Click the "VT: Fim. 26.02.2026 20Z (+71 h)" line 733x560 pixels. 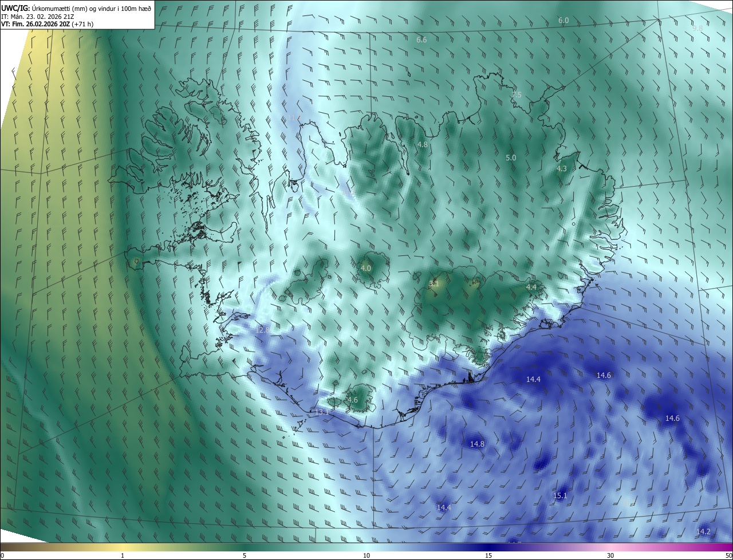[49, 25]
